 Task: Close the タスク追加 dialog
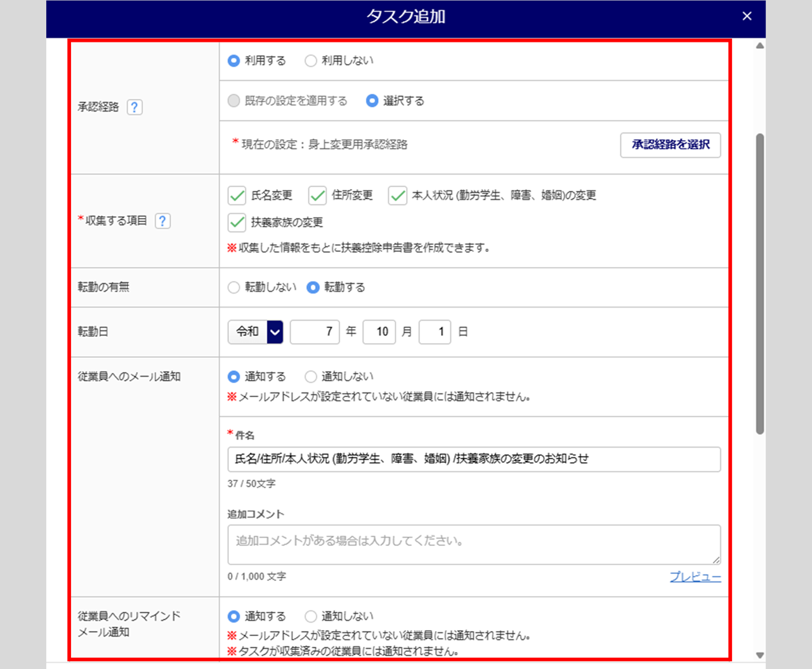[x=747, y=16]
